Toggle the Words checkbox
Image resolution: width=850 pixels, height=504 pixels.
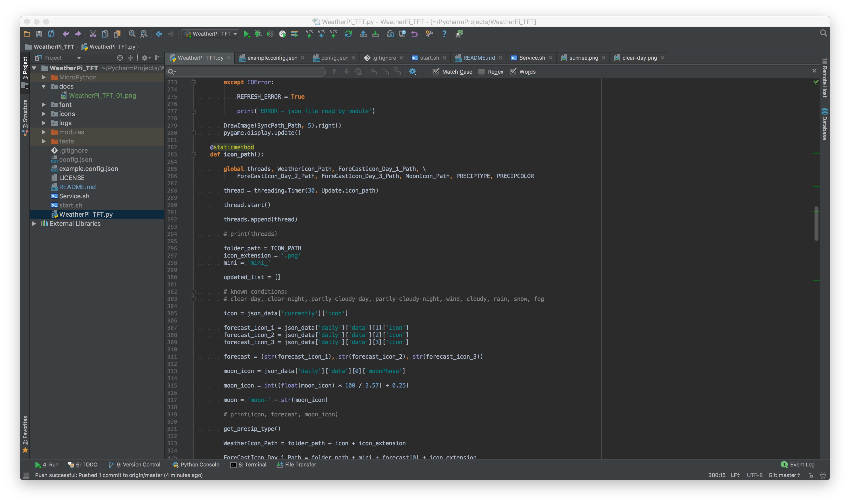513,72
